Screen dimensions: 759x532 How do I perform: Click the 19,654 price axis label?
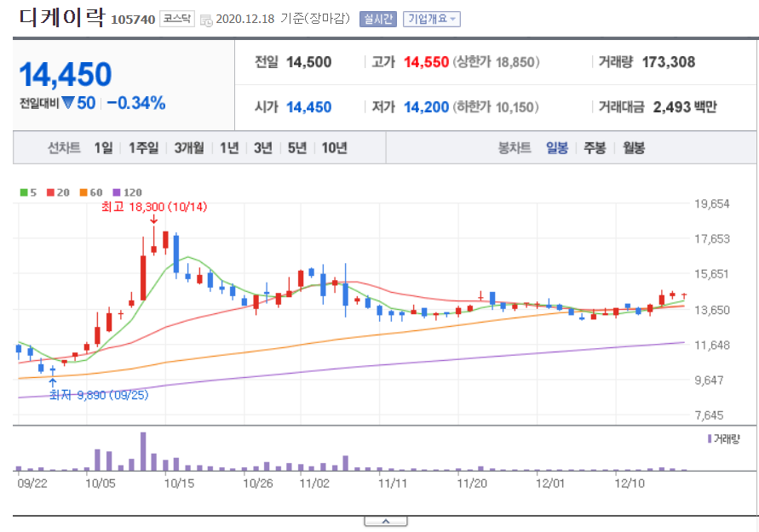[711, 203]
